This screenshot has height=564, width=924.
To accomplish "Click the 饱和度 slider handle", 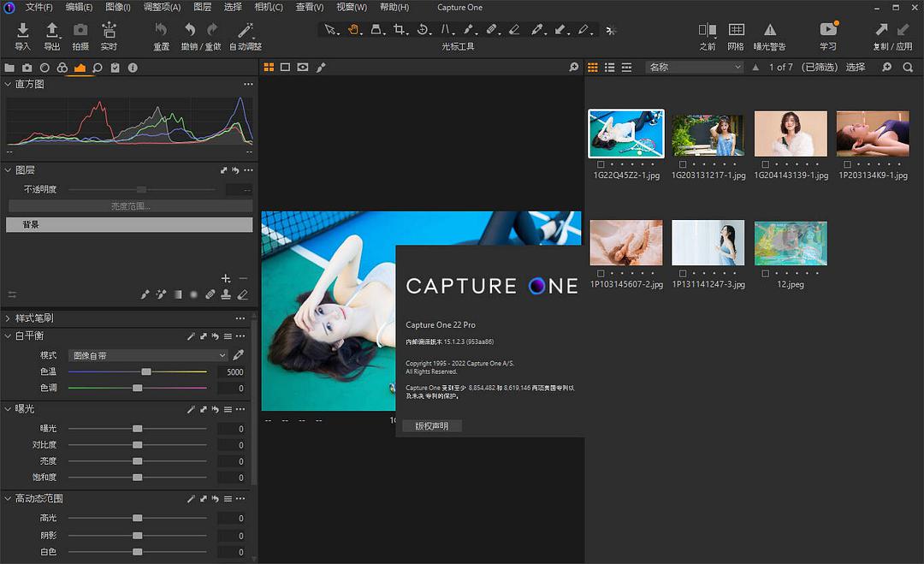I will (137, 478).
